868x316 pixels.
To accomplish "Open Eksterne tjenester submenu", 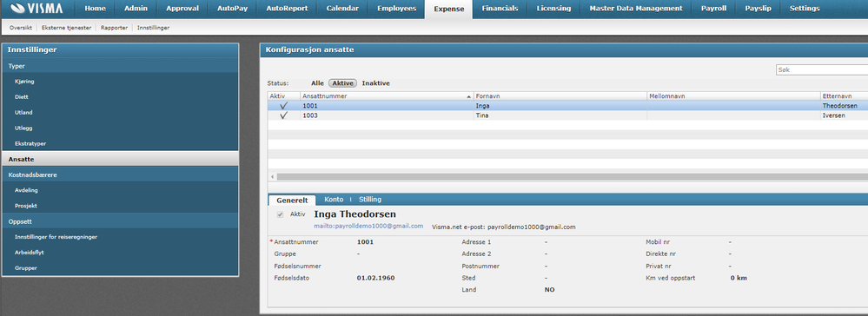I will pos(66,27).
